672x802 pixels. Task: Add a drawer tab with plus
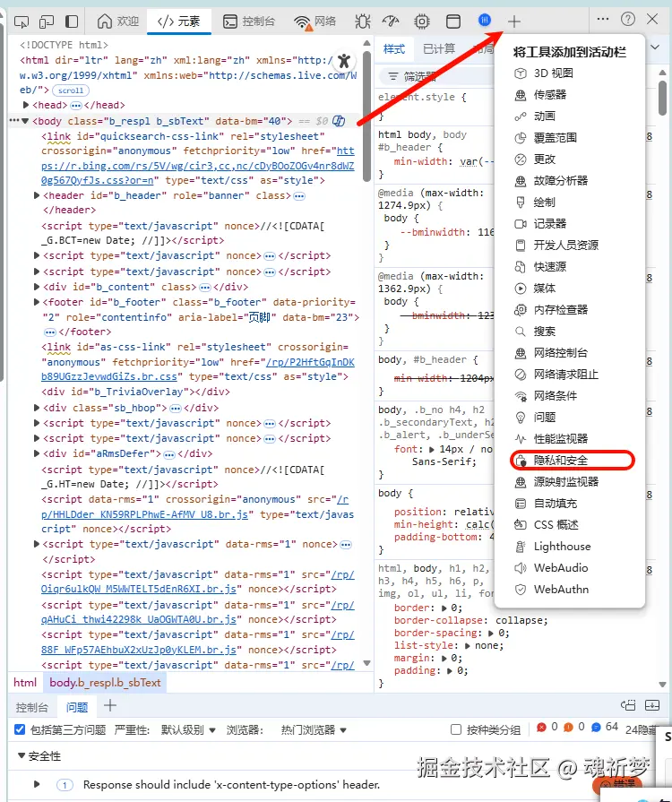pos(110,706)
